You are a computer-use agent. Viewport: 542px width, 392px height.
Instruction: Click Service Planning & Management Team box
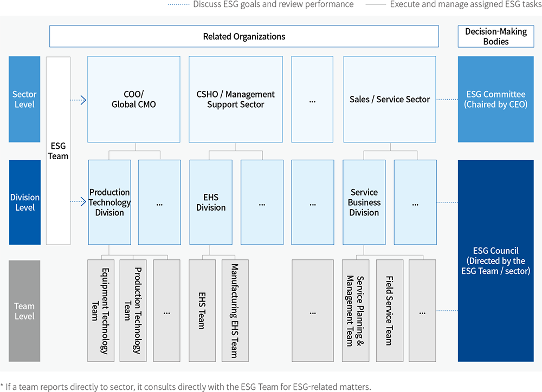356,311
